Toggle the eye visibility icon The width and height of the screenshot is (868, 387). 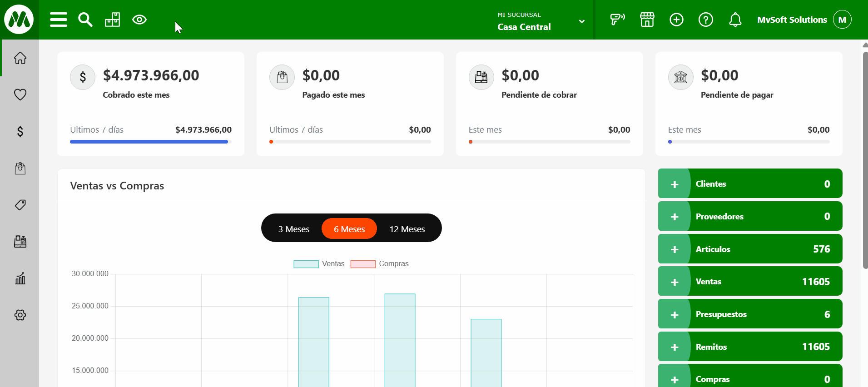coord(139,20)
